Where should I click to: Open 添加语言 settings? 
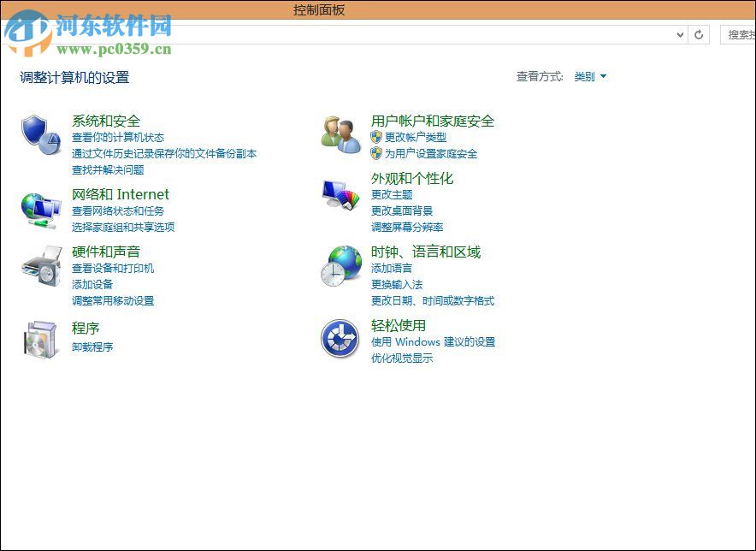(x=393, y=268)
